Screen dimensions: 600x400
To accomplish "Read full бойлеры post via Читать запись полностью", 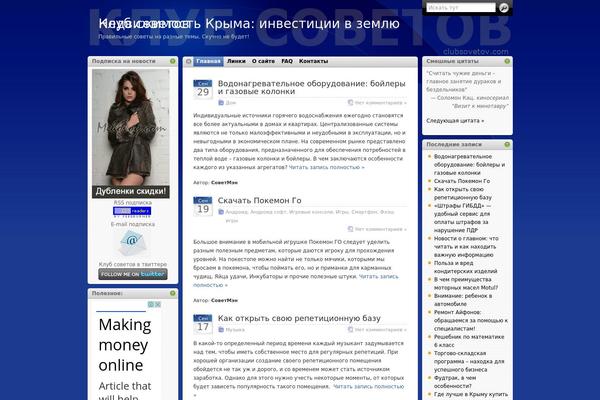I will [x=326, y=167].
